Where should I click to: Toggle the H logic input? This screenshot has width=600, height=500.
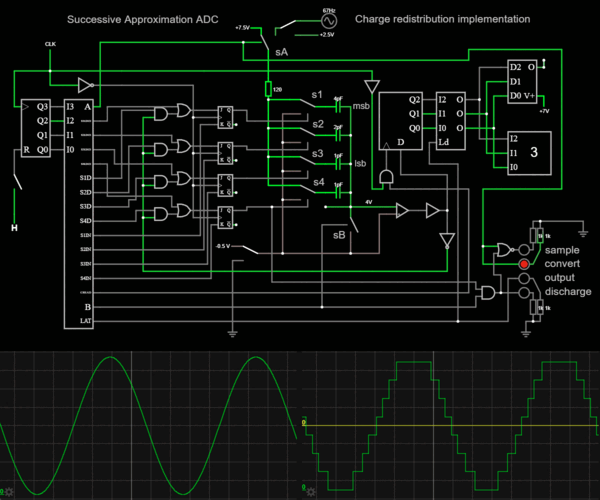click(x=14, y=228)
